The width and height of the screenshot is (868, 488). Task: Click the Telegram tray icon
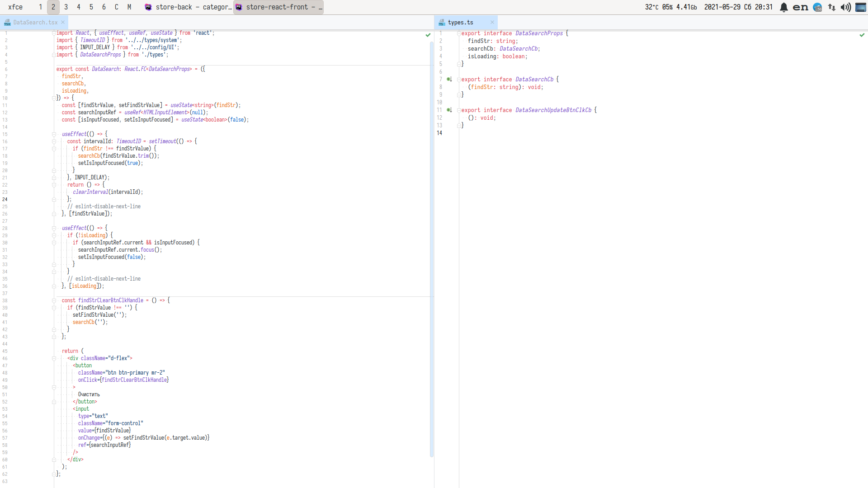click(817, 7)
